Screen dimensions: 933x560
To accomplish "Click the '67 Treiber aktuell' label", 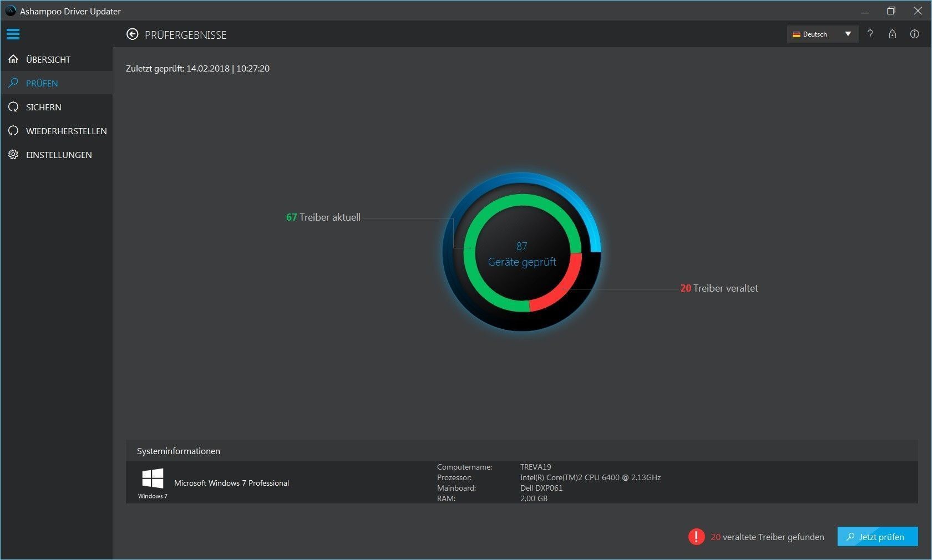I will click(x=323, y=217).
